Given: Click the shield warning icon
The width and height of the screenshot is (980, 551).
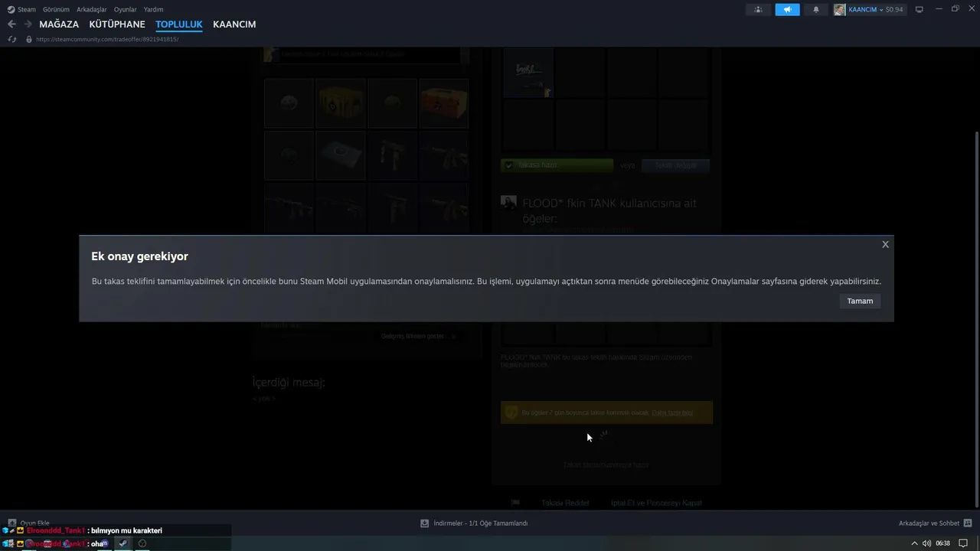Looking at the screenshot, I should coord(511,412).
